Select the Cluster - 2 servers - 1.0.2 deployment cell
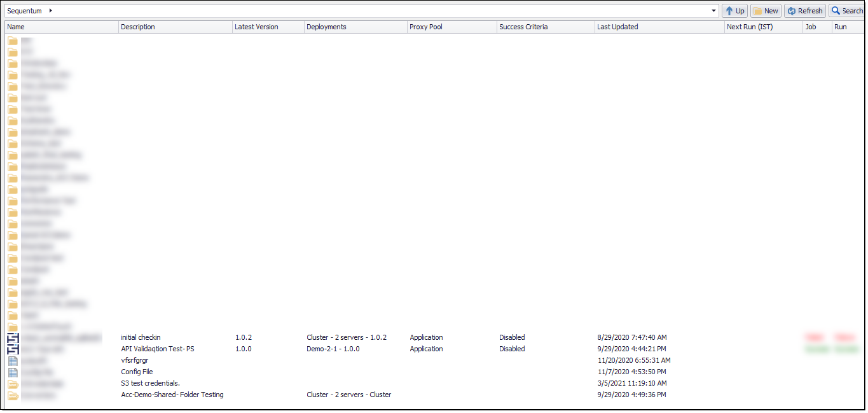868x413 pixels. (347, 337)
